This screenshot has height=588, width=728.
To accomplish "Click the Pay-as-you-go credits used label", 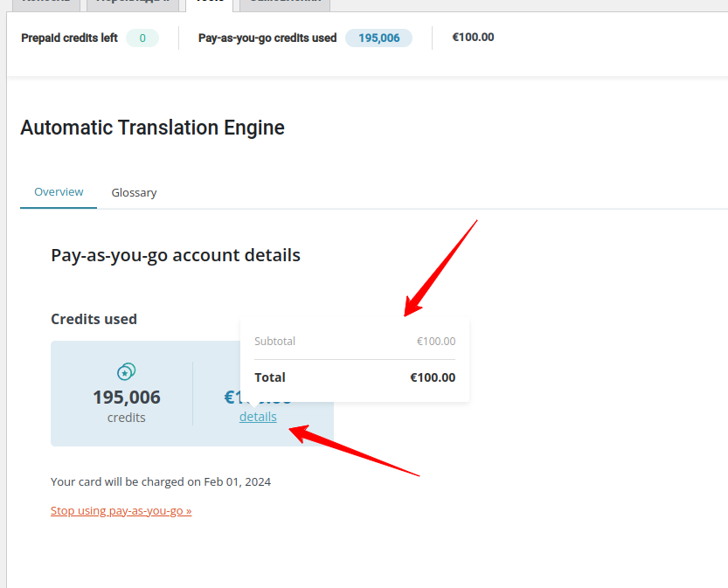I will click(267, 38).
